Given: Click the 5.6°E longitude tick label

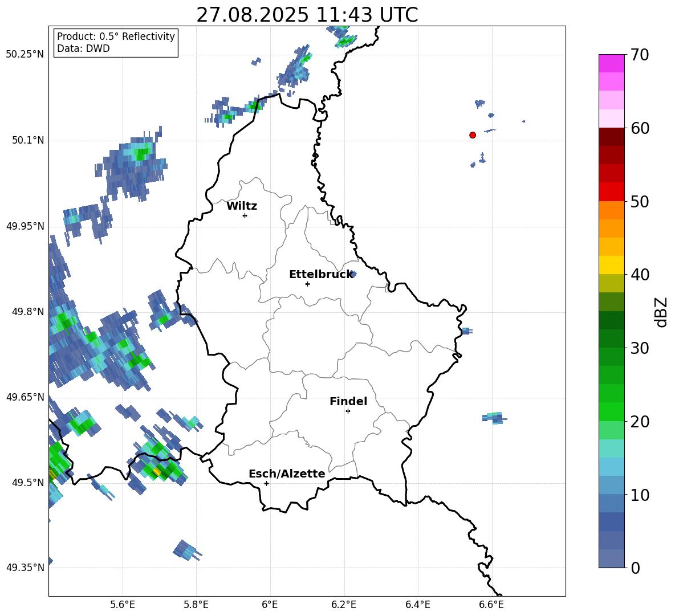Looking at the screenshot, I should click(123, 604).
